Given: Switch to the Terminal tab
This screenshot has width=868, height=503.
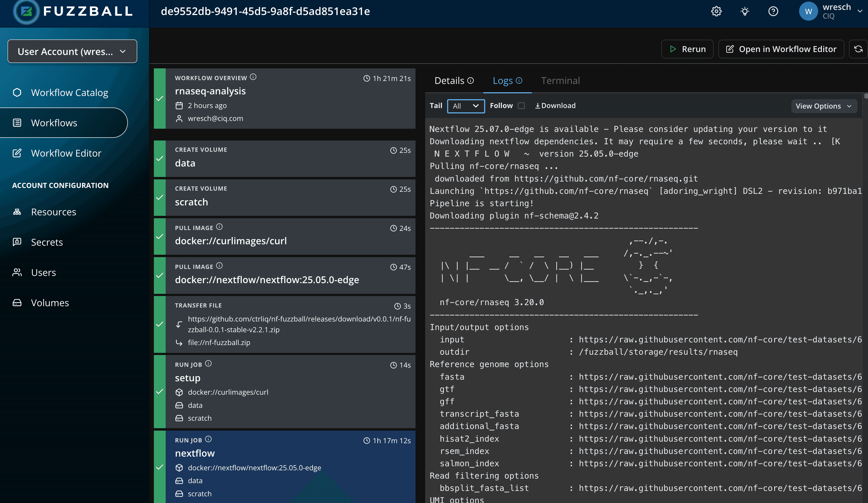Looking at the screenshot, I should (x=560, y=81).
